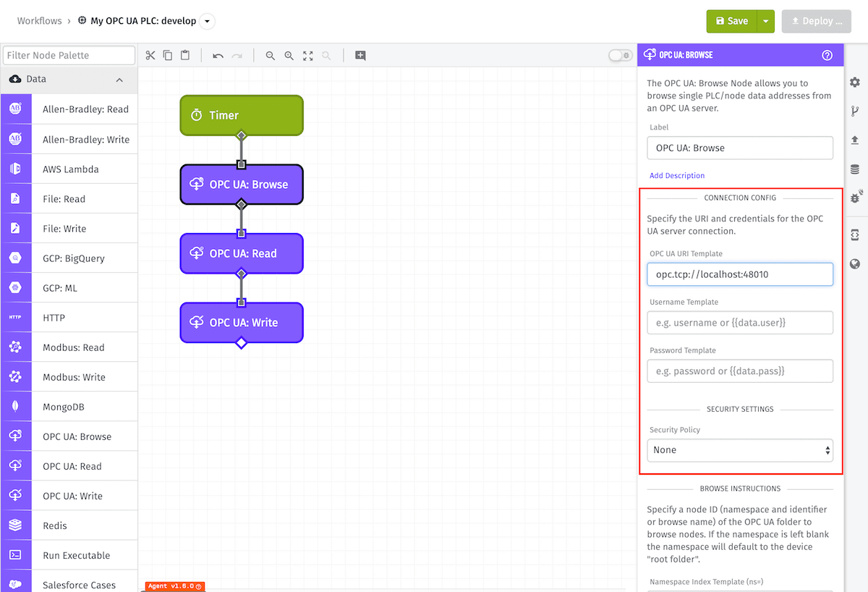The height and width of the screenshot is (592, 868).
Task: Toggle the canvas settings switch
Action: pos(620,56)
